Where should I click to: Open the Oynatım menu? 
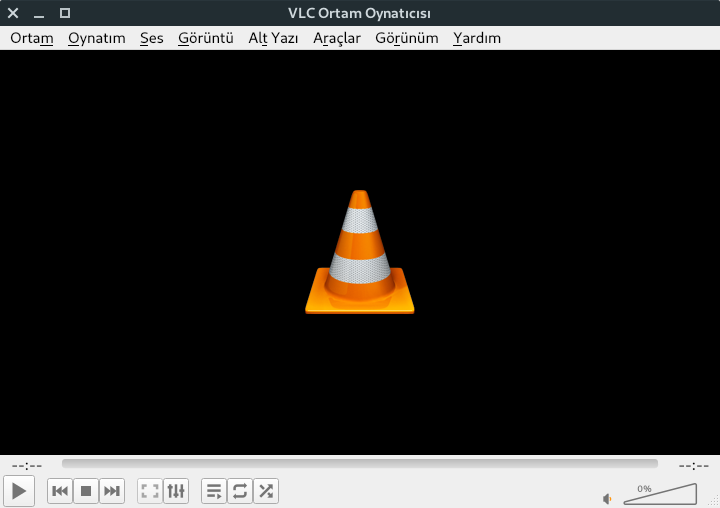click(97, 38)
